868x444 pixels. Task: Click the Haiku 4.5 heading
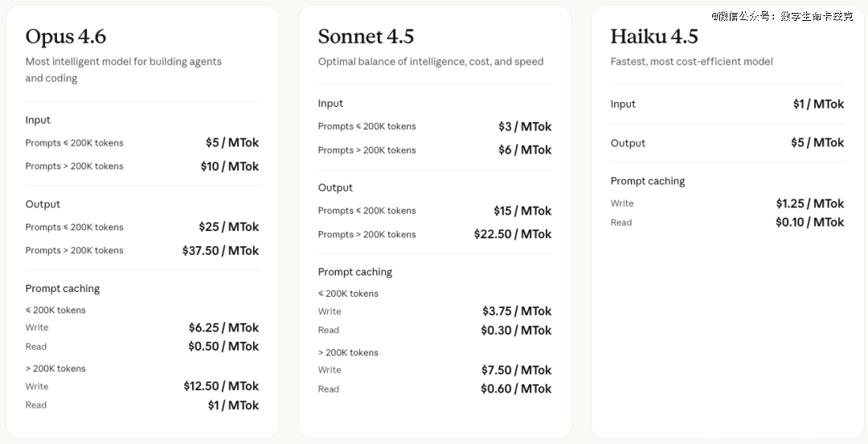[654, 37]
